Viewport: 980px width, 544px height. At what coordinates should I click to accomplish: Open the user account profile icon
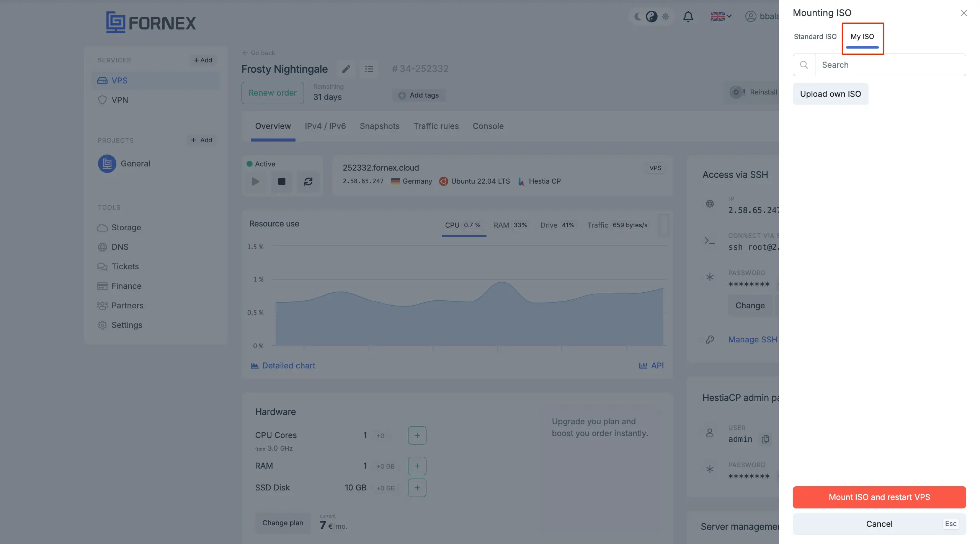tap(751, 16)
